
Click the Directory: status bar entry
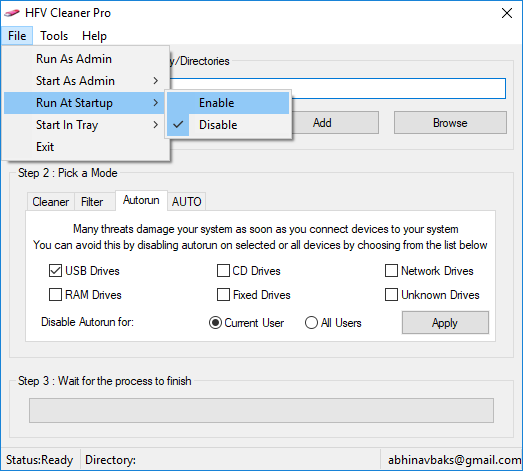[x=110, y=460]
